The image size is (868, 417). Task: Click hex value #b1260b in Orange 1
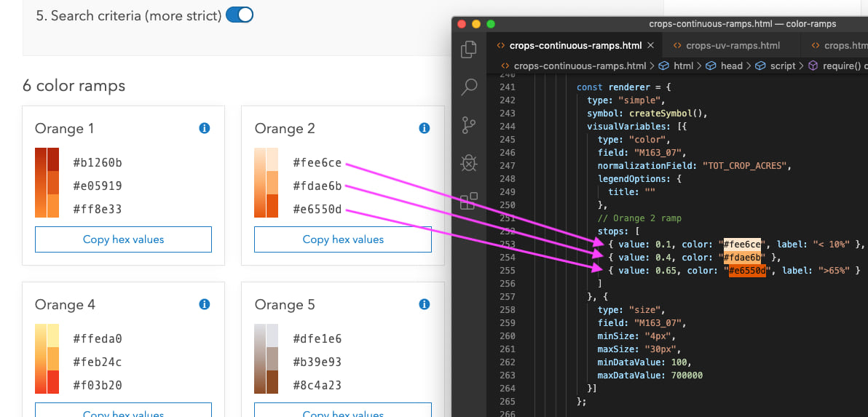98,162
